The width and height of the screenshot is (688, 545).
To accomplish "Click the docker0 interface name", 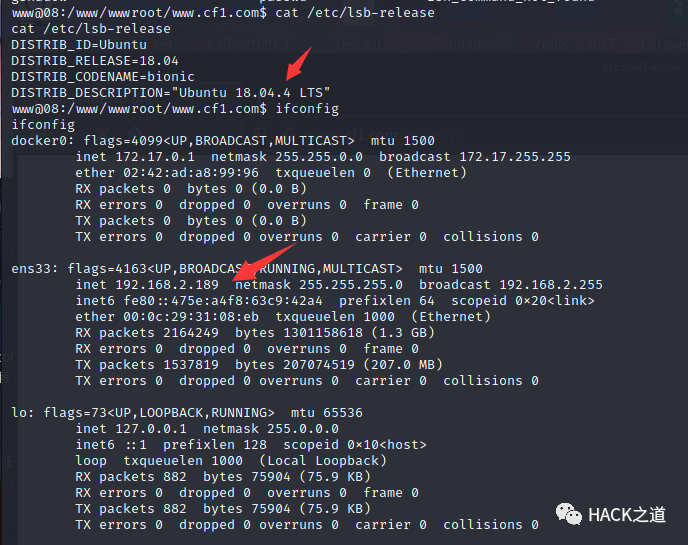I will [39, 141].
